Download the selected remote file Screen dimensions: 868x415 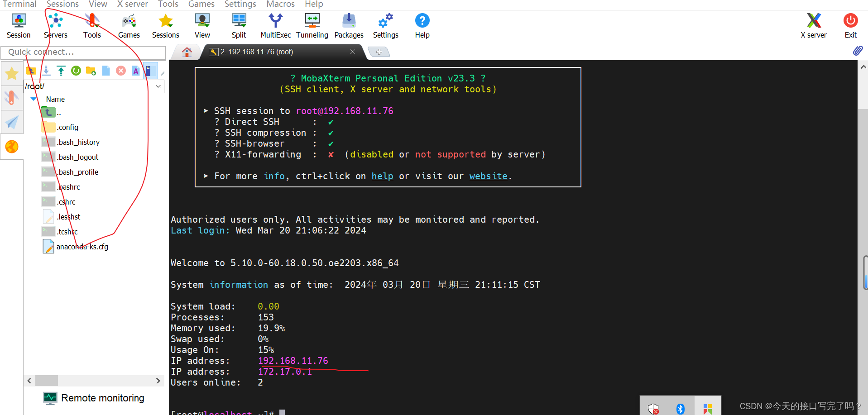[46, 71]
